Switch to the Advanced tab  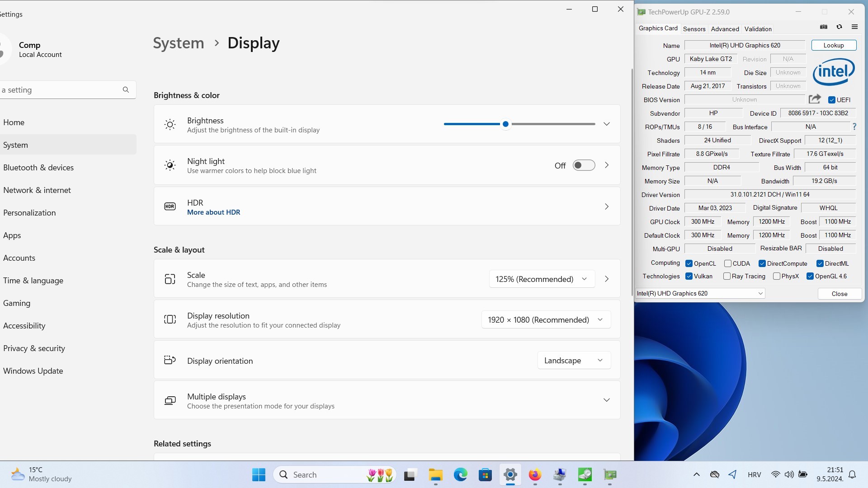[x=725, y=29]
